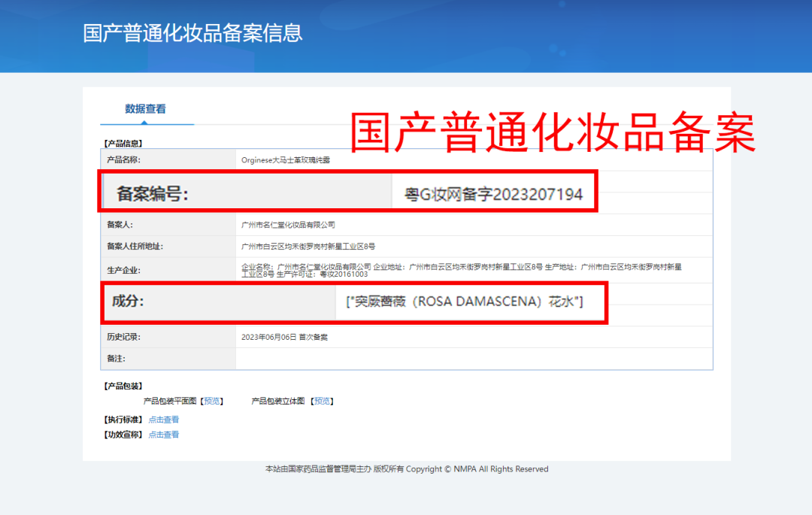Image resolution: width=812 pixels, height=515 pixels.
Task: Click the 备案人 label
Action: 120,225
